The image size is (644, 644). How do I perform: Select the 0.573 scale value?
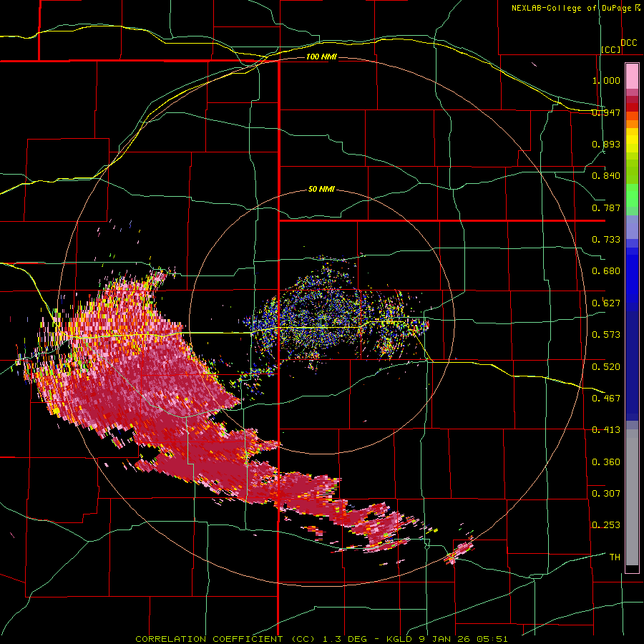(x=606, y=335)
